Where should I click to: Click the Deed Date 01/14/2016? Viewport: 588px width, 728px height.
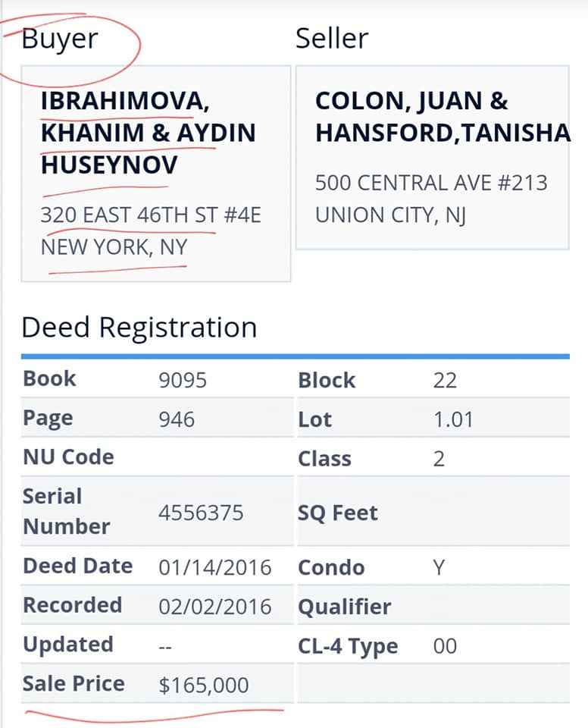coord(215,567)
